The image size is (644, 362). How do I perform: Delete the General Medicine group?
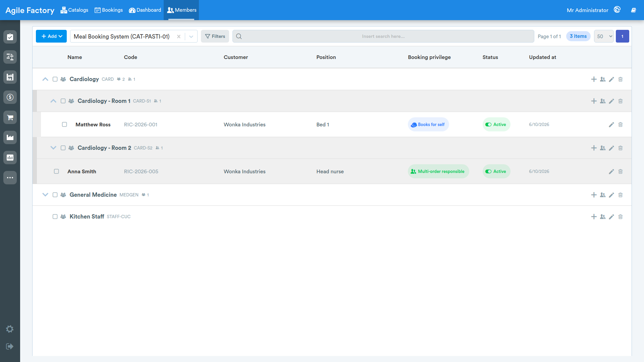click(x=621, y=195)
